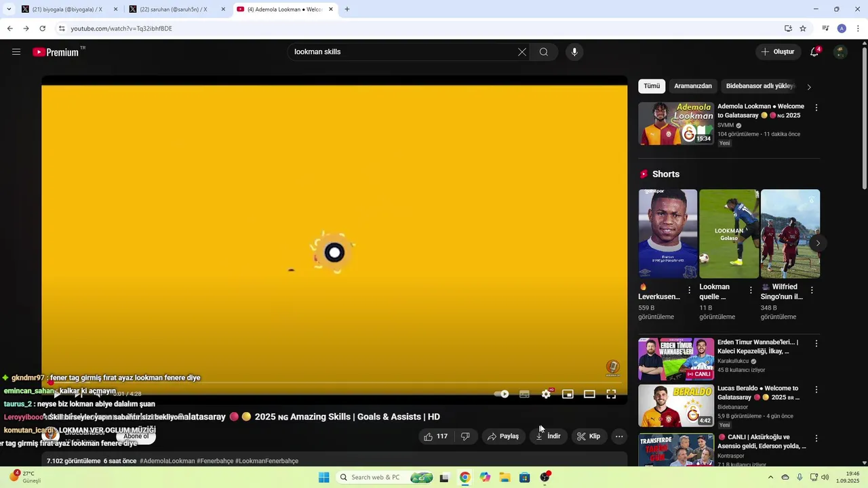This screenshot has height=488, width=868.
Task: Open the tab search dropdown arrow
Action: click(8, 9)
